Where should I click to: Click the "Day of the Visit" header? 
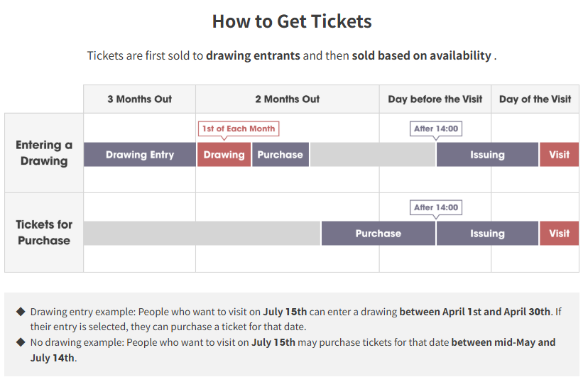pos(535,99)
